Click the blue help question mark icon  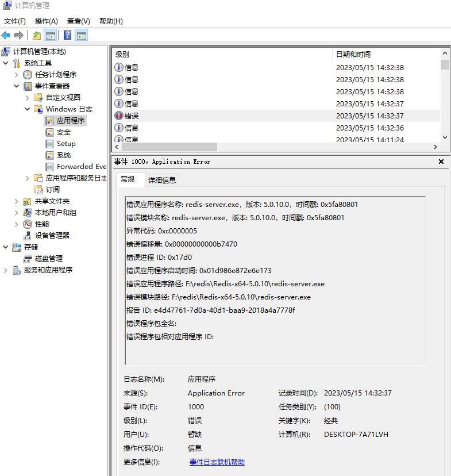click(68, 36)
